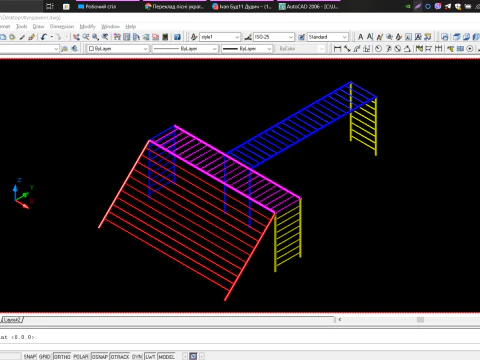Switch to the Layout2 tab
The width and height of the screenshot is (480, 360).
tap(12, 320)
